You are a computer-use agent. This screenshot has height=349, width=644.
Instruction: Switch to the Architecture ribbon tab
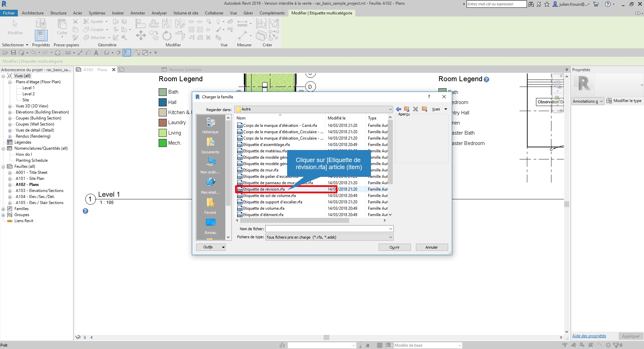point(33,13)
